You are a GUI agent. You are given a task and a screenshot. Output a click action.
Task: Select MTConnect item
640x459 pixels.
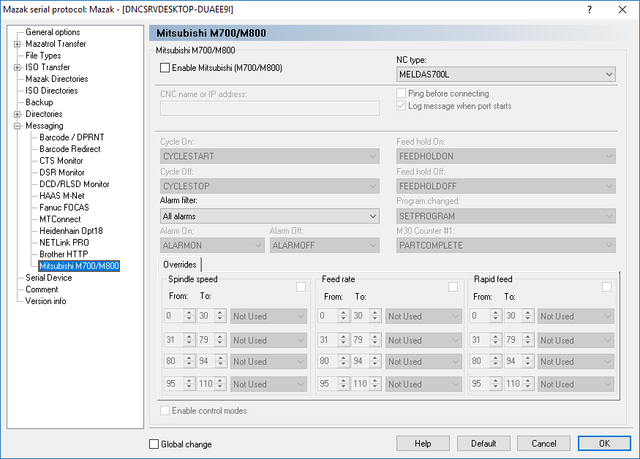coord(60,219)
